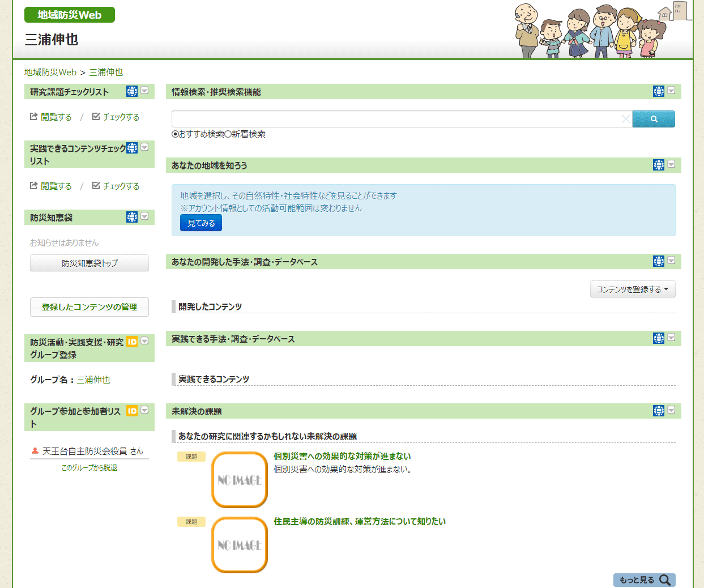Viewport: 704px width, 588px height.
Task: Click yellow ID icon in 防災活動・実践支援 header
Action: (x=132, y=342)
